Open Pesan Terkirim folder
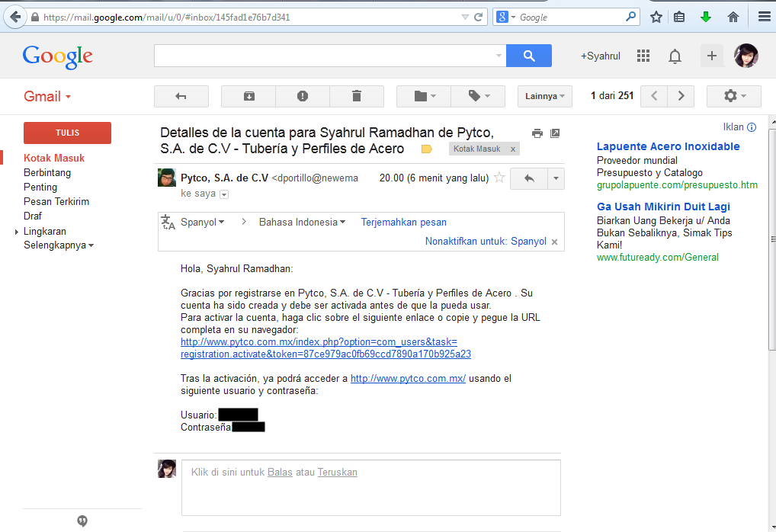The height and width of the screenshot is (532, 776). [56, 201]
